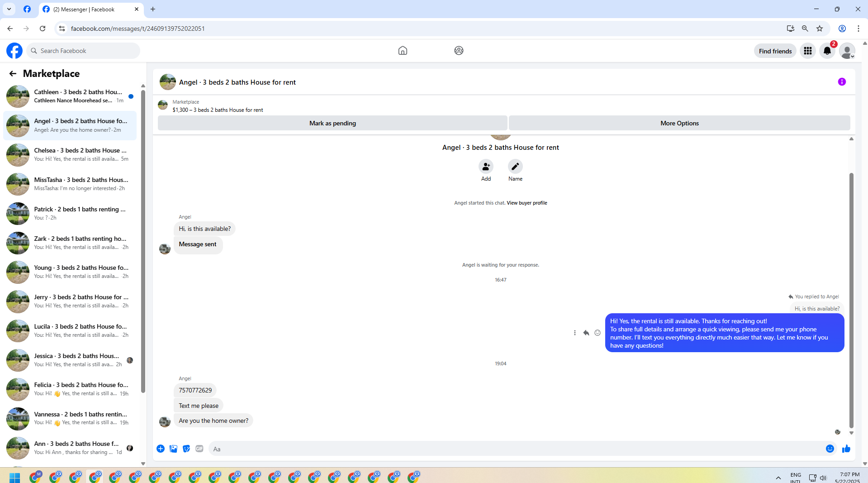Click the Facebook logo icon

(14, 51)
